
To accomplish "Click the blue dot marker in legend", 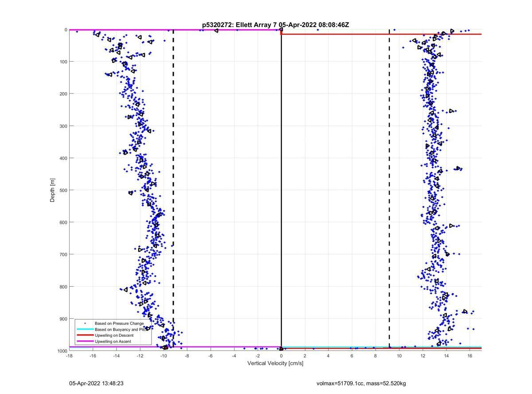I will click(85, 324).
